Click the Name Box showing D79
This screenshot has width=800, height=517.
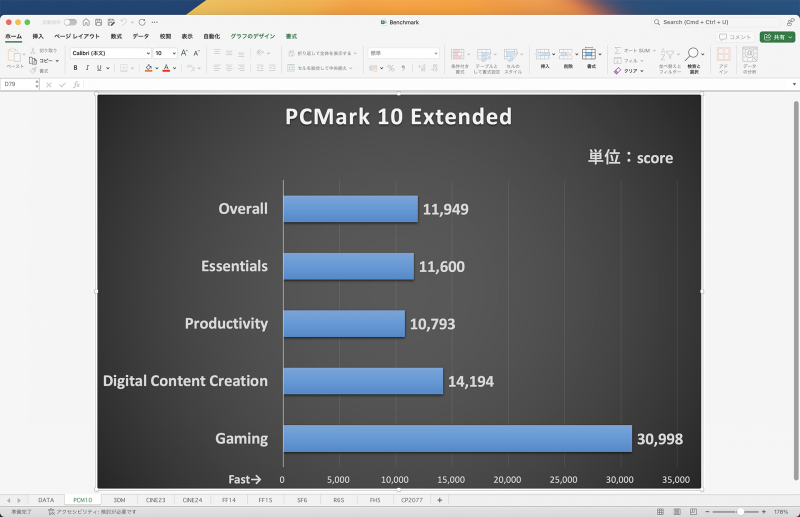point(19,84)
